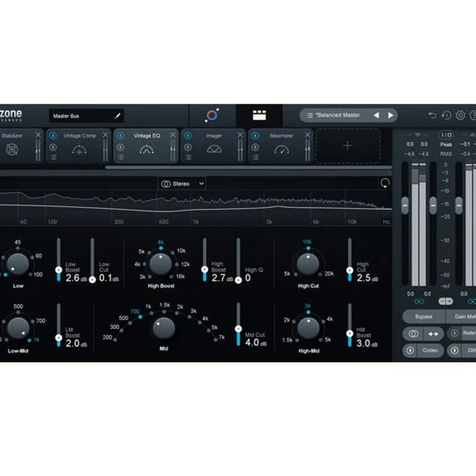Viewport: 476px width, 476px height.
Task: Solo the Imager module
Action: pyautogui.click(x=188, y=147)
